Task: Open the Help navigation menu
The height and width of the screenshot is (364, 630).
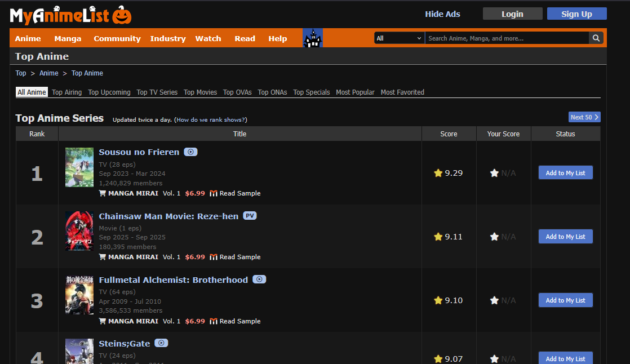Action: pos(278,38)
